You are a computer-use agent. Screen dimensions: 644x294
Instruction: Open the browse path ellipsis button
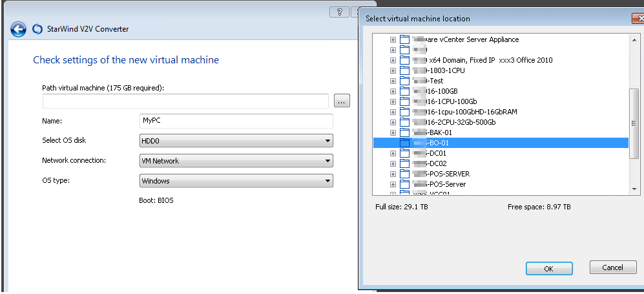[342, 100]
